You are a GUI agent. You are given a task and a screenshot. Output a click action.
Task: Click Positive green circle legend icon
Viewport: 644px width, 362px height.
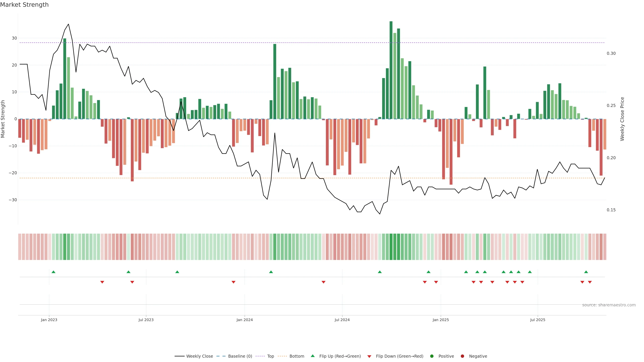click(432, 356)
